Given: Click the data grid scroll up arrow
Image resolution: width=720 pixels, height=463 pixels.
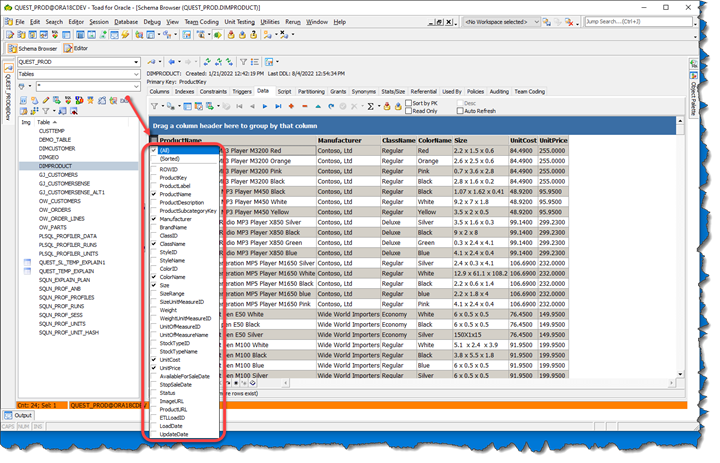Looking at the screenshot, I should [x=680, y=121].
